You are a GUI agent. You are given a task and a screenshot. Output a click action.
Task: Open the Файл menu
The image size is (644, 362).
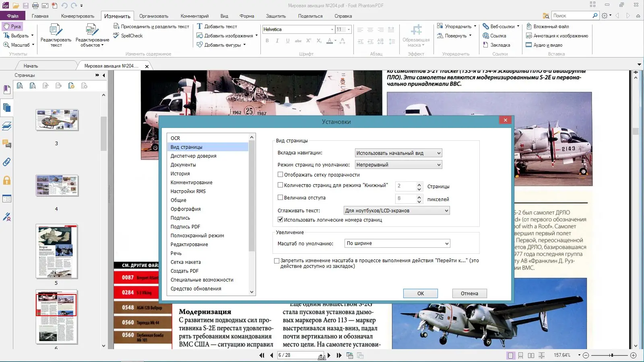pyautogui.click(x=12, y=16)
